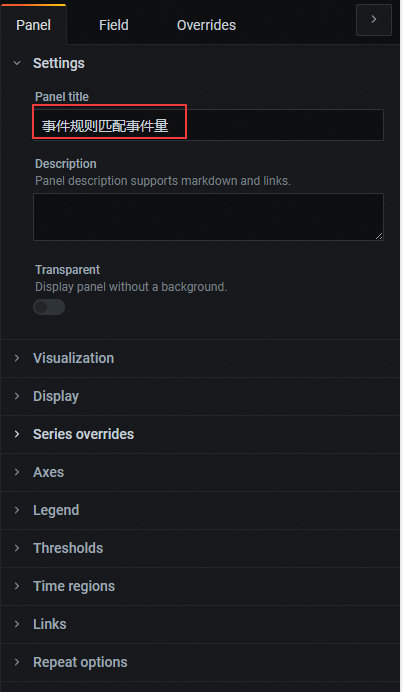Collapse the Settings section chevron
This screenshot has width=403, height=692.
coord(17,63)
